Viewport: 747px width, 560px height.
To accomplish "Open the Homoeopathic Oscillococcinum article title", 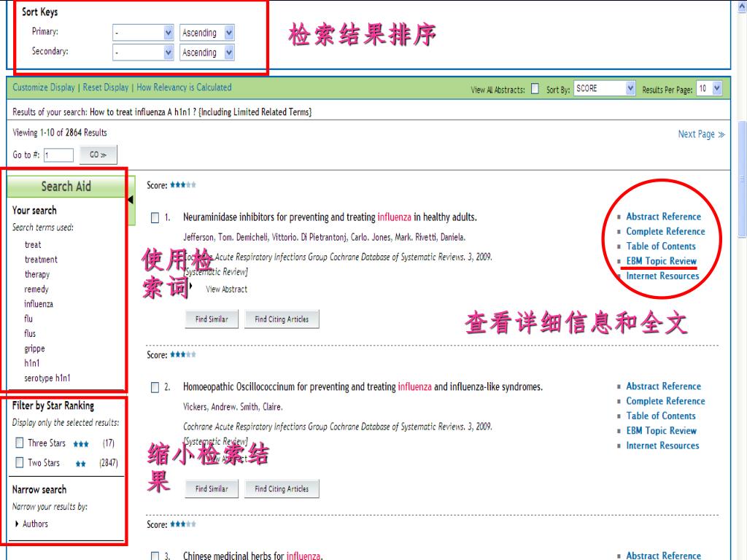I will tap(363, 387).
